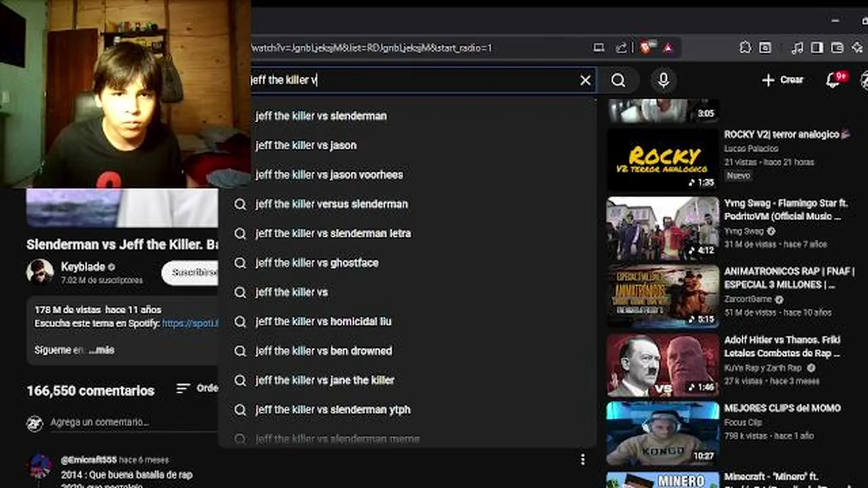This screenshot has height=488, width=868.
Task: Click the screen cast icon in address bar
Action: coord(599,47)
